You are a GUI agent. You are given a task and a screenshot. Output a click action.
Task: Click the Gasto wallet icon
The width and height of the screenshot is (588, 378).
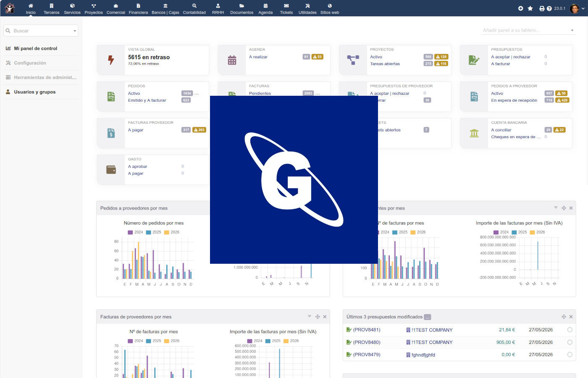pyautogui.click(x=111, y=170)
